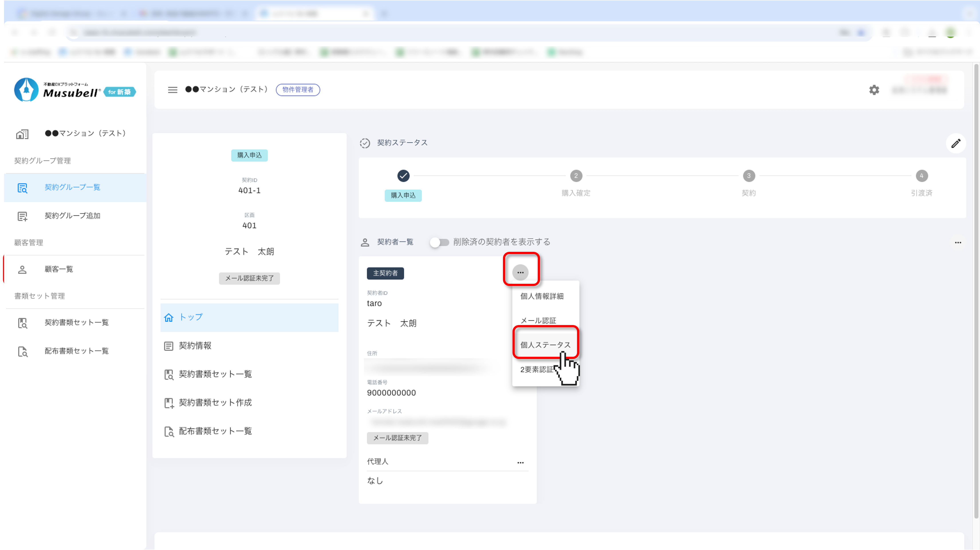
Task: Open 契約書類セット作成 in the contract panel
Action: point(215,403)
